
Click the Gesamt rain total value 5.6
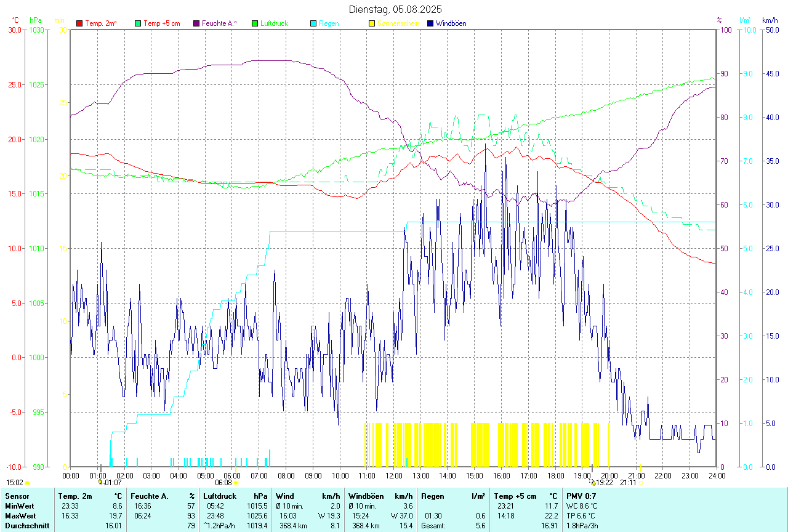tap(480, 526)
